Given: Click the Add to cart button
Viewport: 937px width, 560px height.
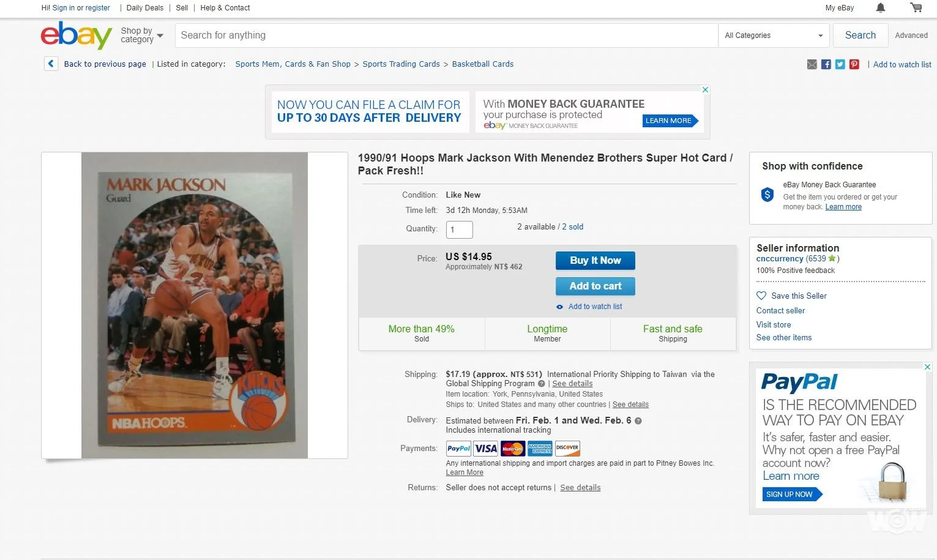Looking at the screenshot, I should [x=595, y=286].
